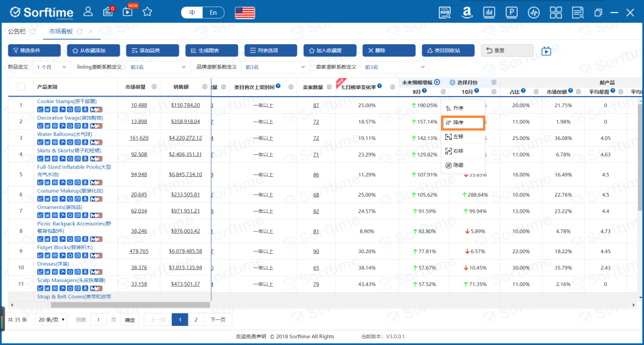The height and width of the screenshot is (345, 644).
Task: Click the 生成图表 button
Action: 212,51
